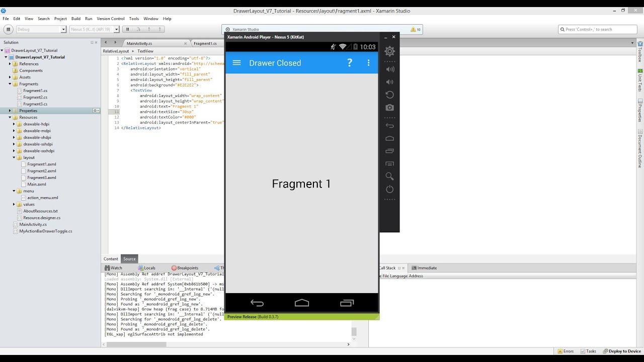Screen dimensions: 644x362
Task: Open the File menu
Action: pyautogui.click(x=6, y=19)
